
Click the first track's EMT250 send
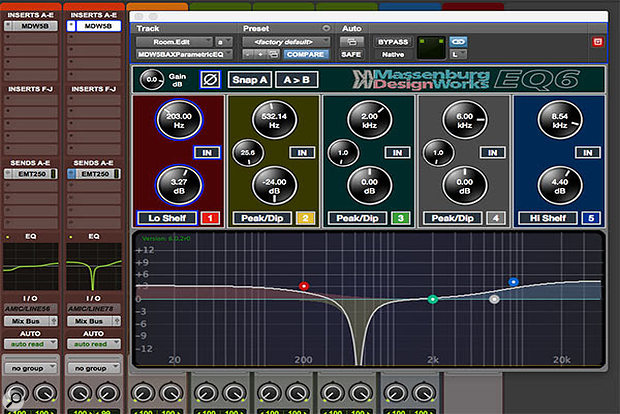pos(32,174)
